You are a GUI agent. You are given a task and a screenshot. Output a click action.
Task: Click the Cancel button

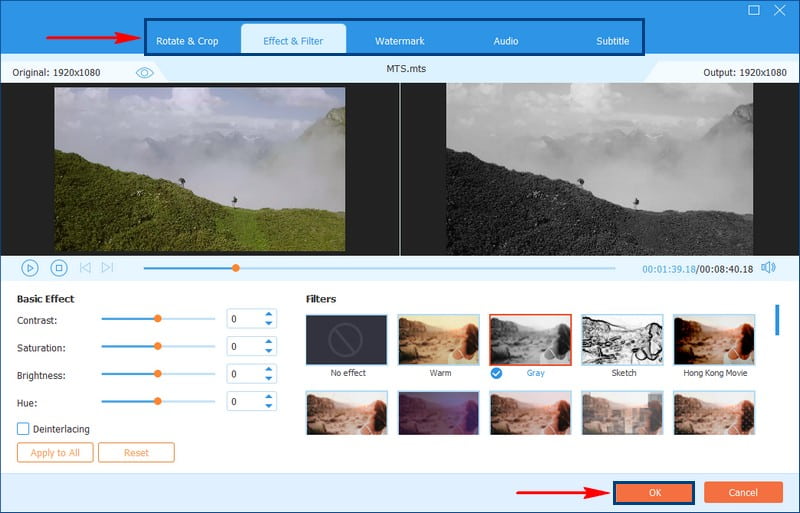pyautogui.click(x=743, y=493)
